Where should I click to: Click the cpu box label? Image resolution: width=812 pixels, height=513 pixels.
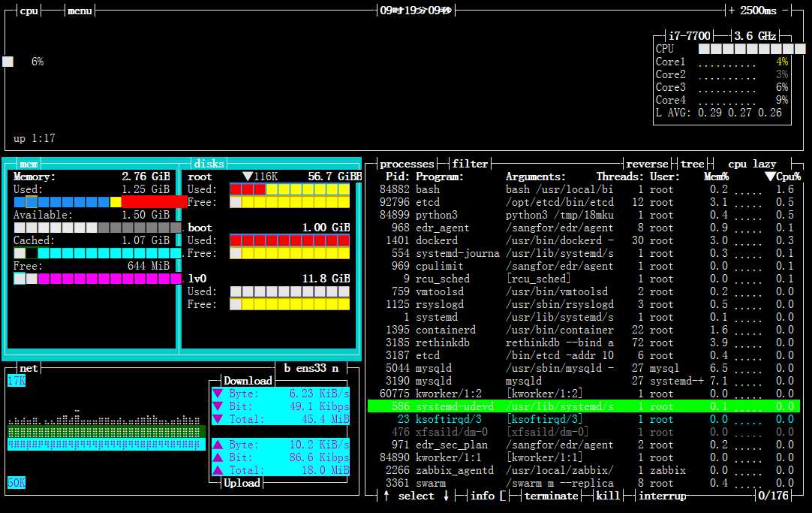(x=29, y=11)
